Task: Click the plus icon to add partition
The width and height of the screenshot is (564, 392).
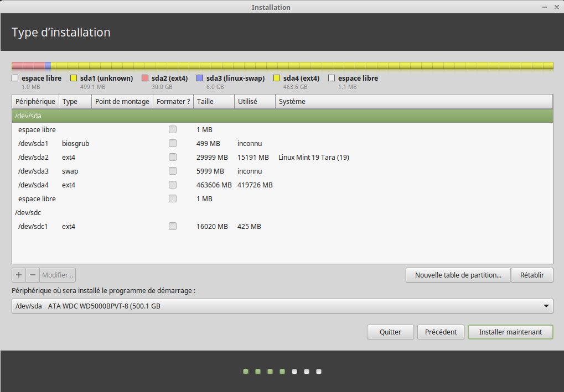Action: point(19,275)
